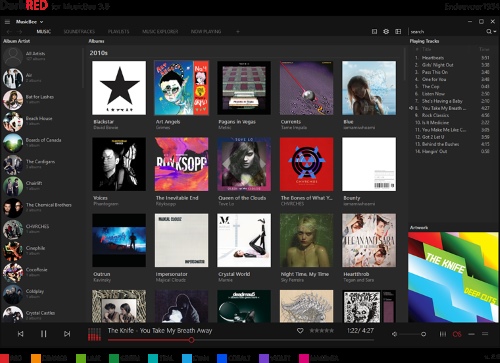Image resolution: width=500 pixels, height=363 pixels.
Task: Click the Albums grid scrollbar
Action: coord(405,64)
